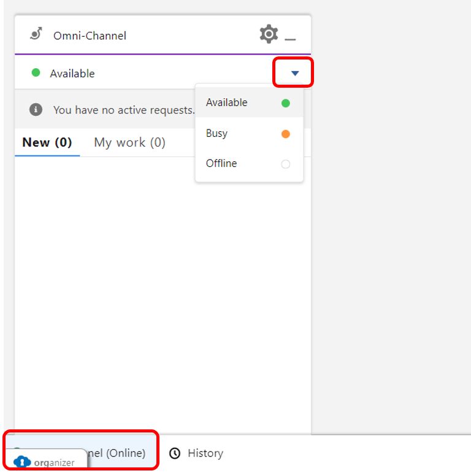Toggle Omni-Channel (Online) utility bar item
This screenshot has width=471, height=476.
pos(117,453)
